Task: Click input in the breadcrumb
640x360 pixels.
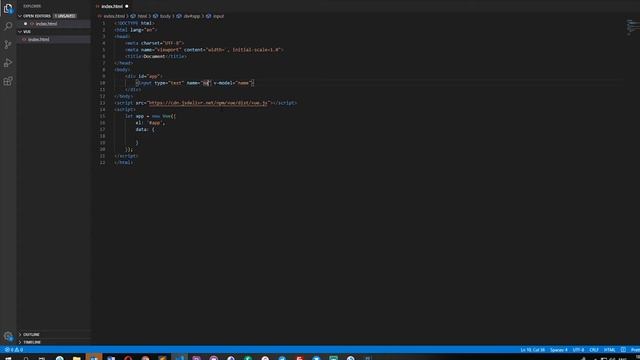Action: (x=218, y=16)
